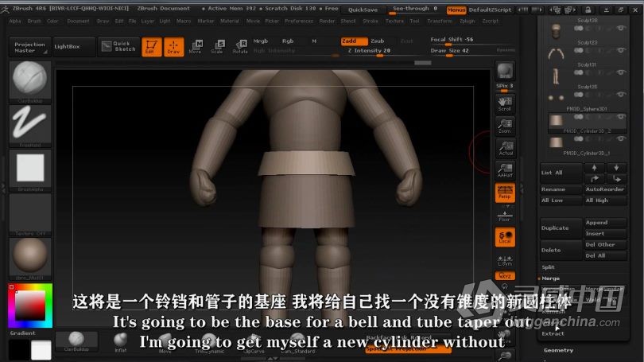The height and width of the screenshot is (362, 644).
Task: Open the Preferences menu
Action: 299,21
